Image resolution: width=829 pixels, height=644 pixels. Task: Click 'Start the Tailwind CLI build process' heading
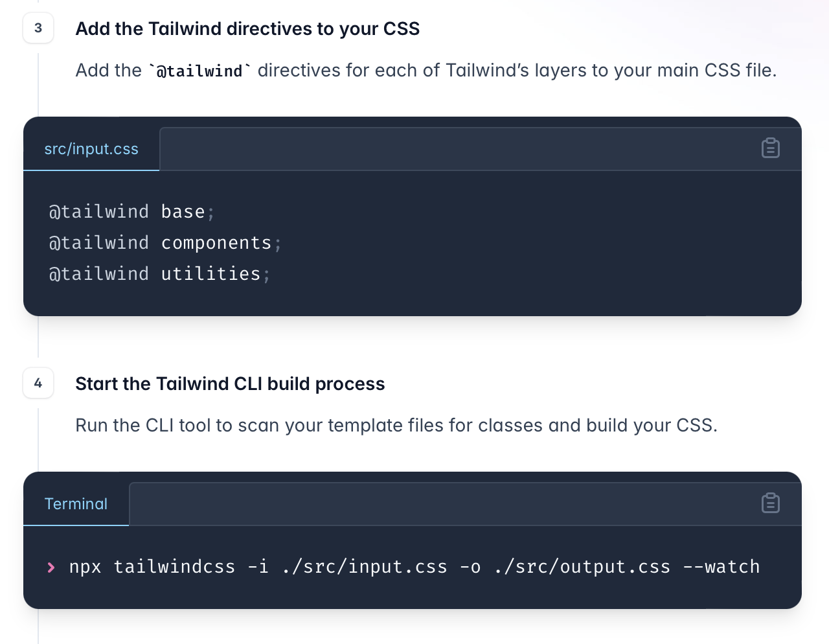[230, 384]
